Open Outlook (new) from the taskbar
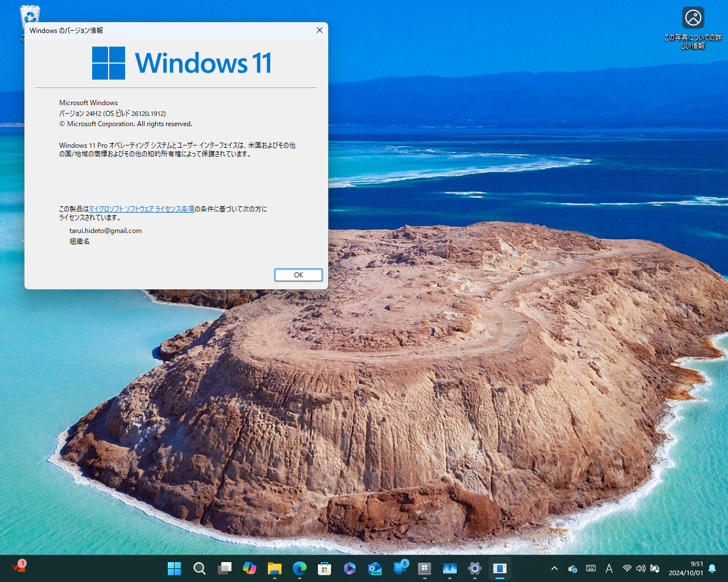Viewport: 728px width, 582px height. click(374, 568)
